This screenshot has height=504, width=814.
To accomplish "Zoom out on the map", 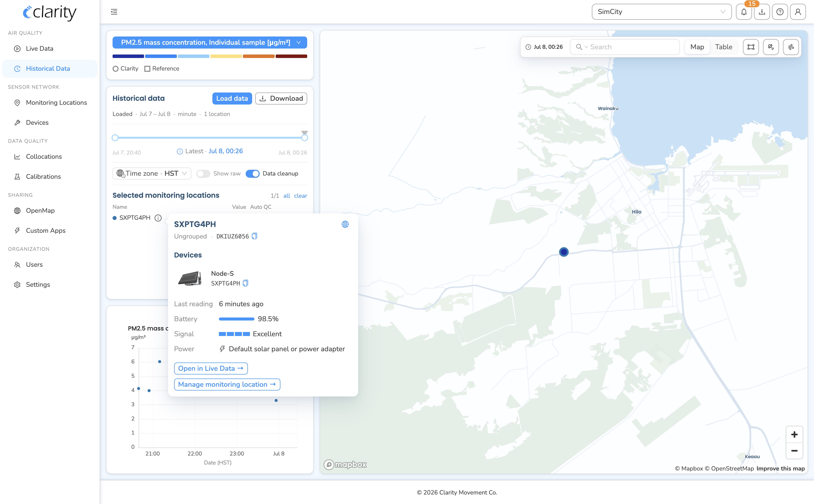I will coord(794,451).
